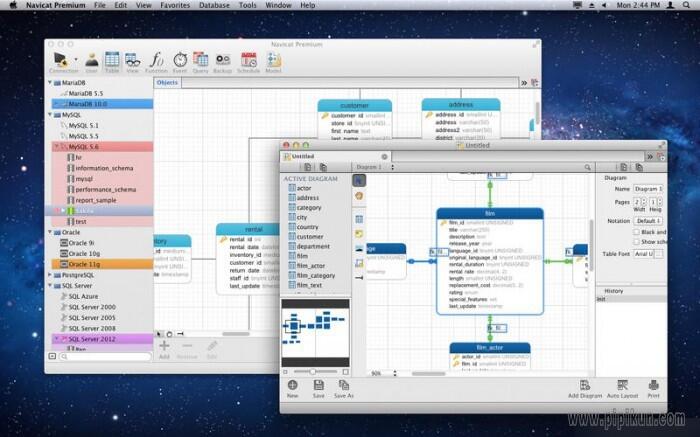Click the Add Diagram icon

click(x=585, y=385)
